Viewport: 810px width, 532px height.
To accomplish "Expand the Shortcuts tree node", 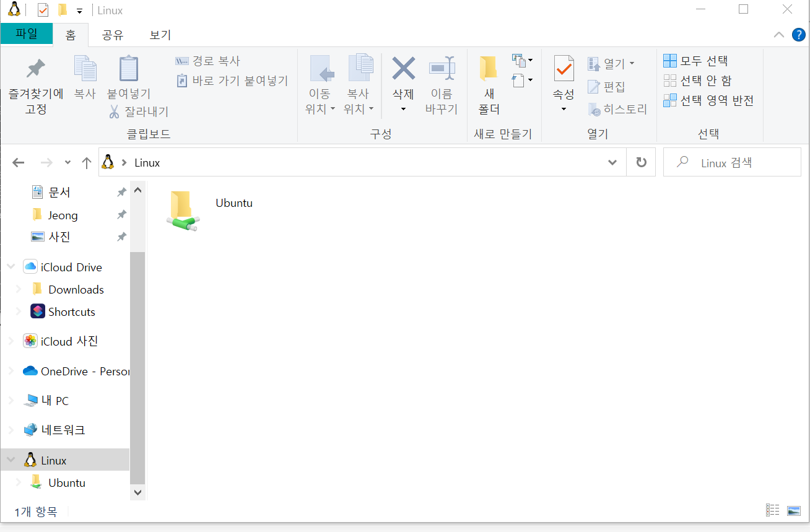I will 19,312.
